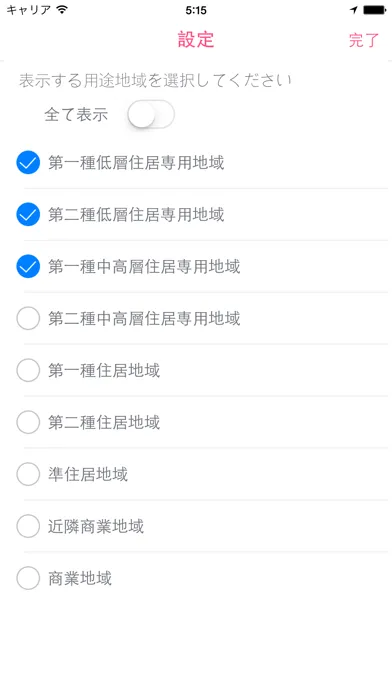Uncheck 第一種低層住居専用地域 checkmark
The height and width of the screenshot is (696, 392).
tap(28, 162)
